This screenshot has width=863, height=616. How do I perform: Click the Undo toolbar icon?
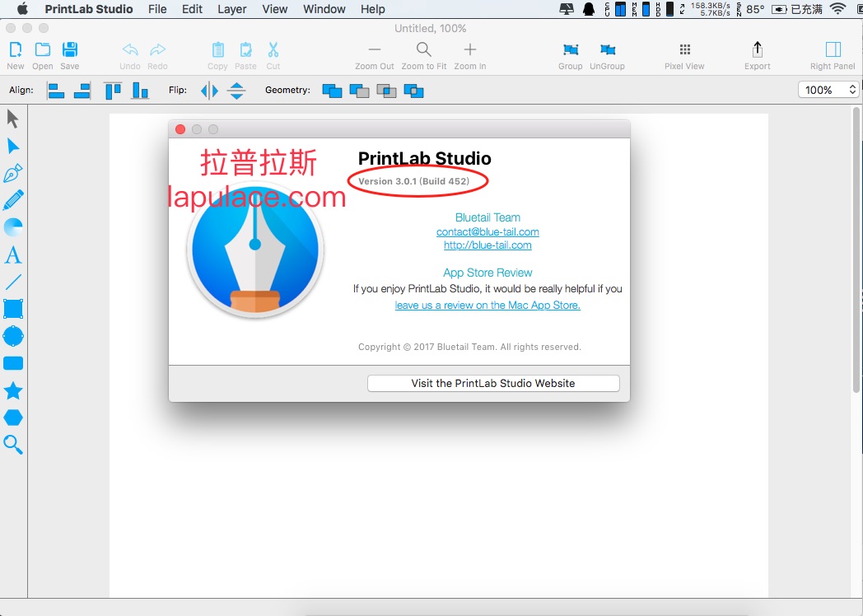[x=130, y=56]
